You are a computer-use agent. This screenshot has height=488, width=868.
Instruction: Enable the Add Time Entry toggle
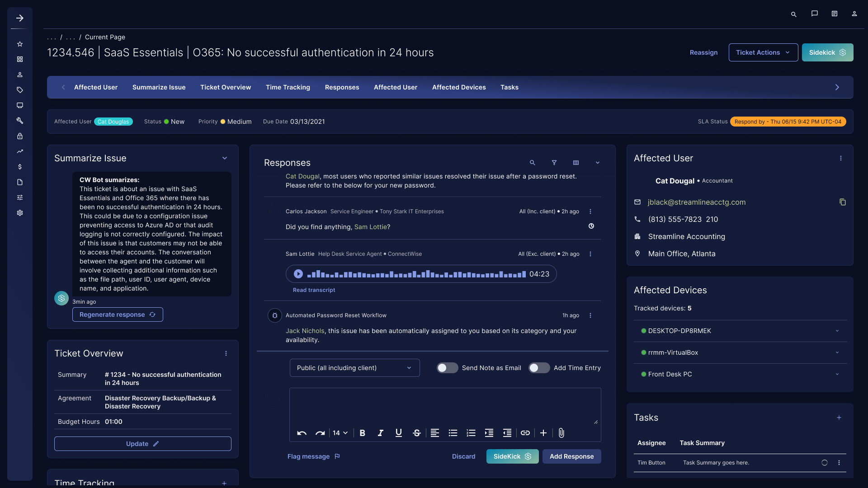click(539, 368)
